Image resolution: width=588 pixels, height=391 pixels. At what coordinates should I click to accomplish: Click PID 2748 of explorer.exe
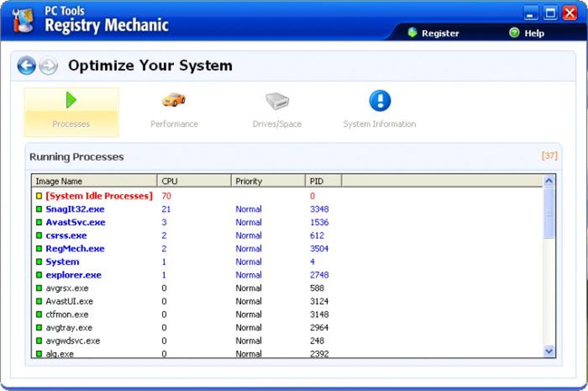pyautogui.click(x=319, y=275)
